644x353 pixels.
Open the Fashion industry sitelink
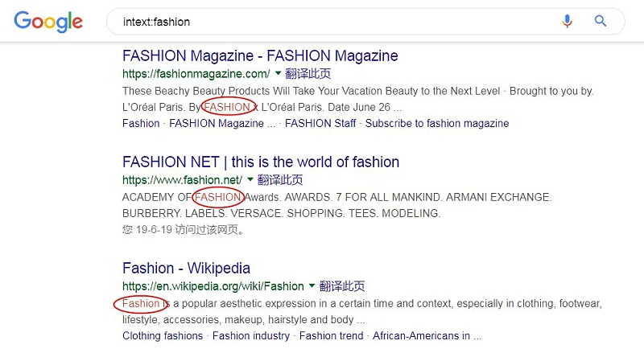[251, 336]
